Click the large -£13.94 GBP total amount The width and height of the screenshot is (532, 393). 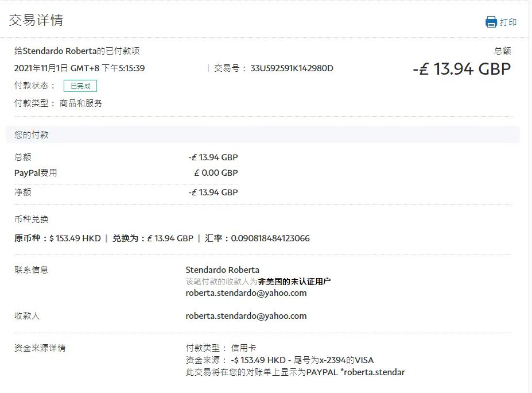pyautogui.click(x=461, y=69)
